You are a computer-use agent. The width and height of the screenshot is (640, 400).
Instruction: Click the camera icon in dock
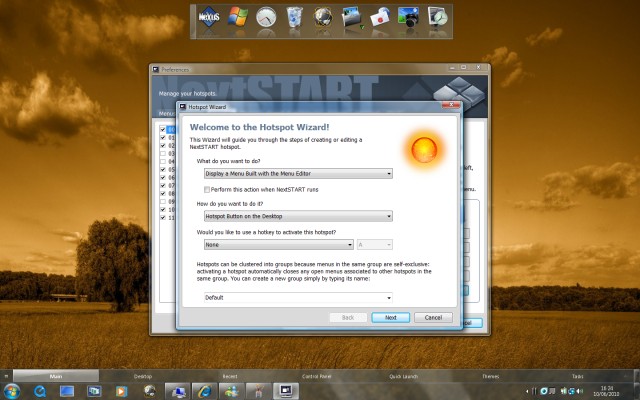point(408,16)
